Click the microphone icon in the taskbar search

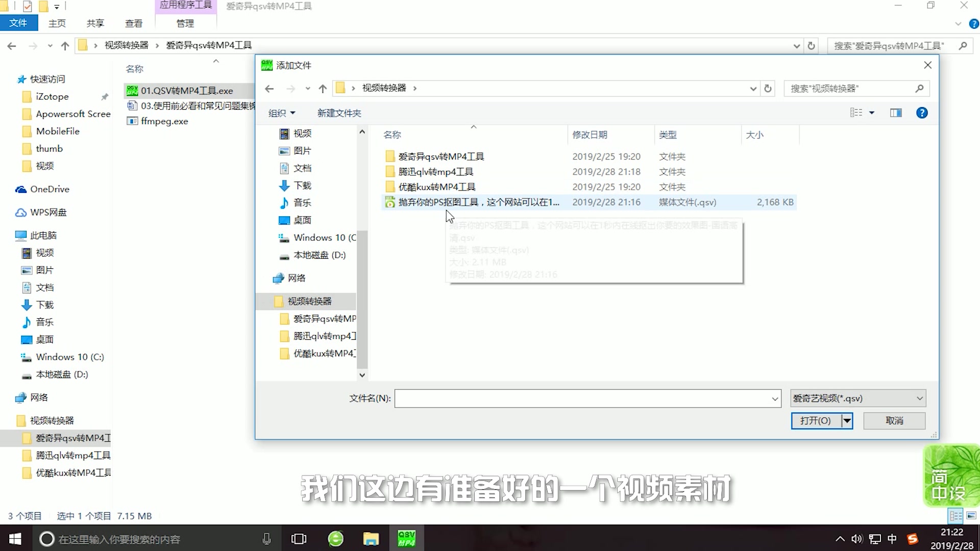pyautogui.click(x=266, y=538)
